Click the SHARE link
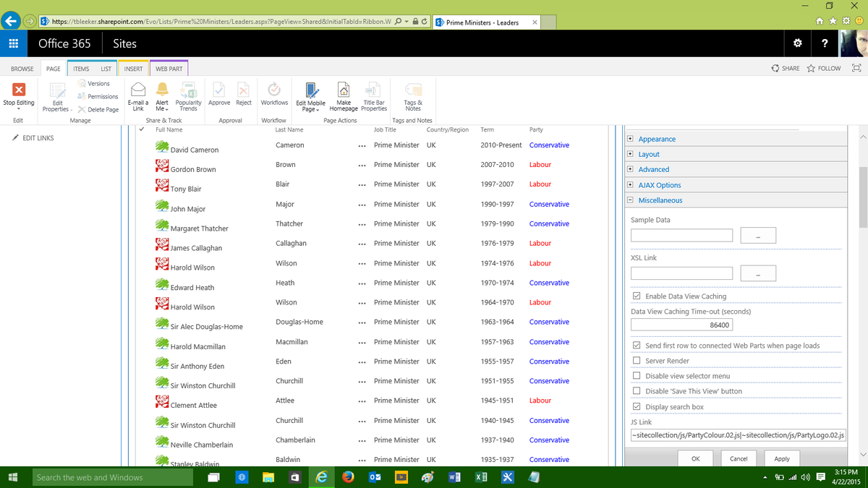 786,68
